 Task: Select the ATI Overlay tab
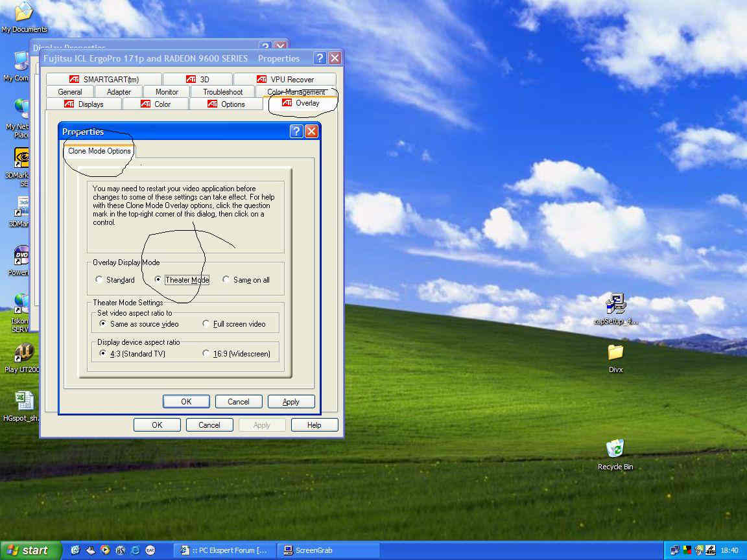click(300, 103)
